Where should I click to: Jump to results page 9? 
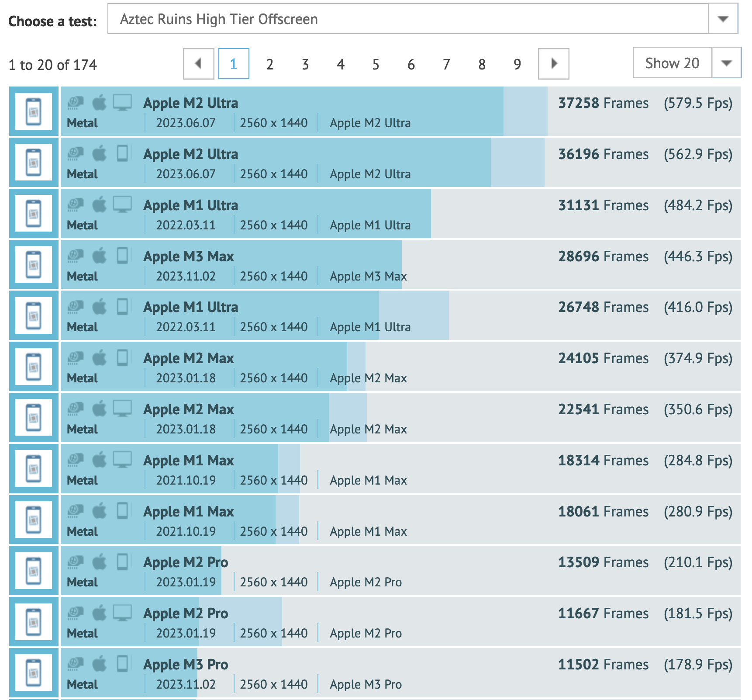(517, 65)
